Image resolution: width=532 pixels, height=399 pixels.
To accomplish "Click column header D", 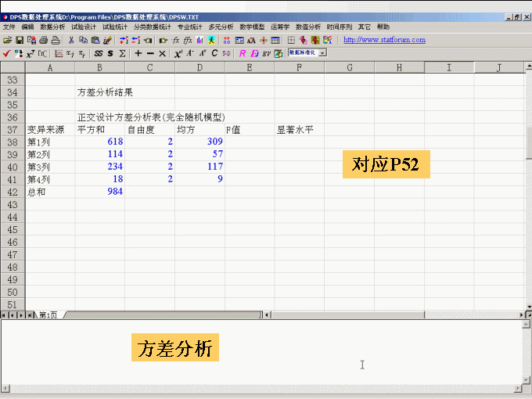I will tap(199, 68).
